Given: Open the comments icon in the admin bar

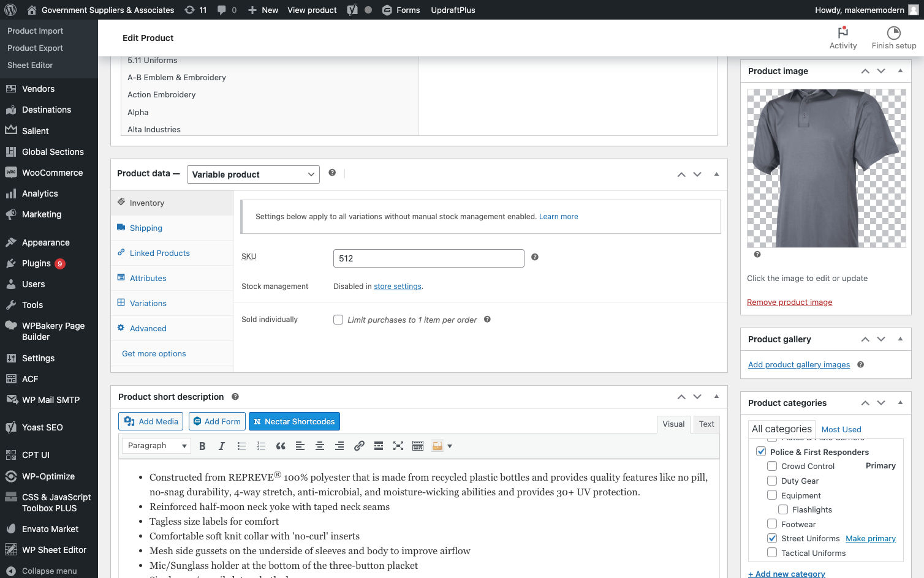Looking at the screenshot, I should (227, 10).
